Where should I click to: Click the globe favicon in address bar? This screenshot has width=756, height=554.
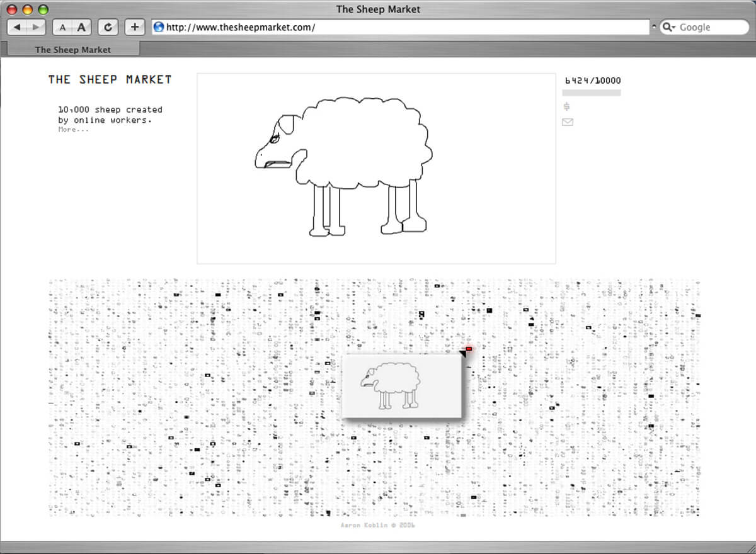click(159, 27)
